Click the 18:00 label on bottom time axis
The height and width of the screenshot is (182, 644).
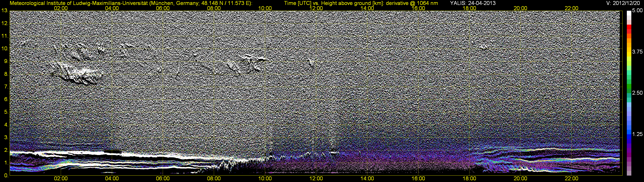[469, 179]
